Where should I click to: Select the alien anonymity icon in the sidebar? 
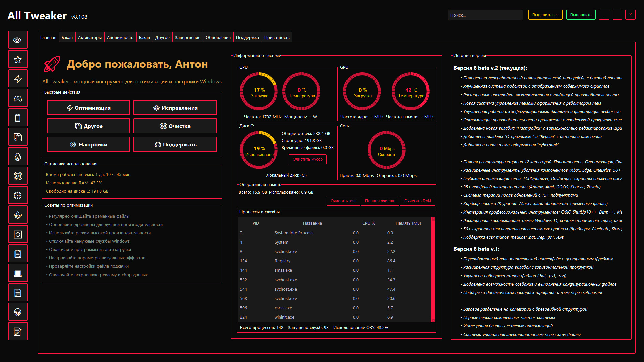tap(18, 312)
